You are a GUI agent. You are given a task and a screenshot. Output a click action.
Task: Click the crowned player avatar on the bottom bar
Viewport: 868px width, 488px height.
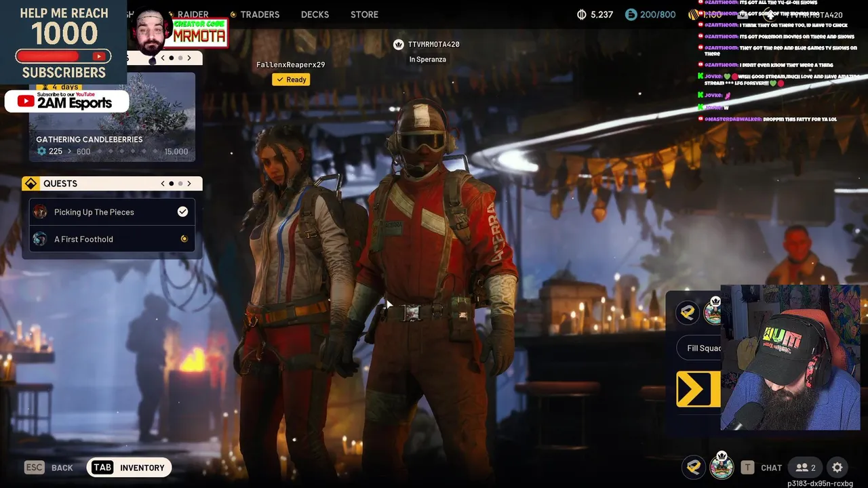pyautogui.click(x=722, y=466)
